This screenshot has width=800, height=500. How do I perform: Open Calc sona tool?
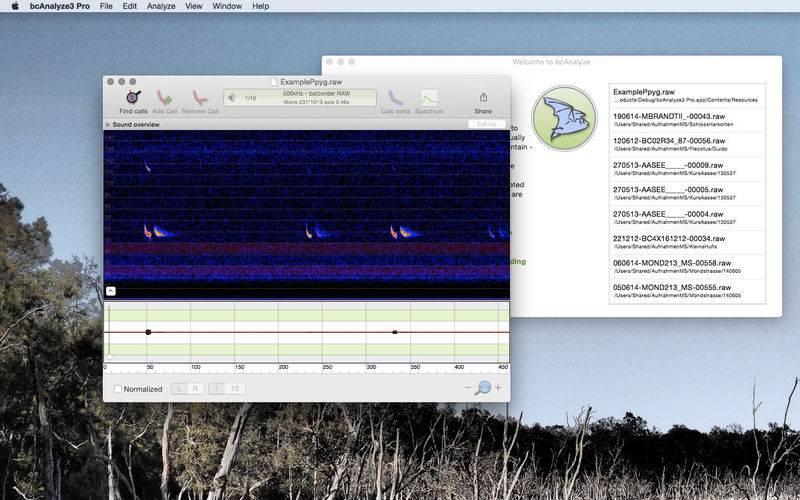click(395, 97)
